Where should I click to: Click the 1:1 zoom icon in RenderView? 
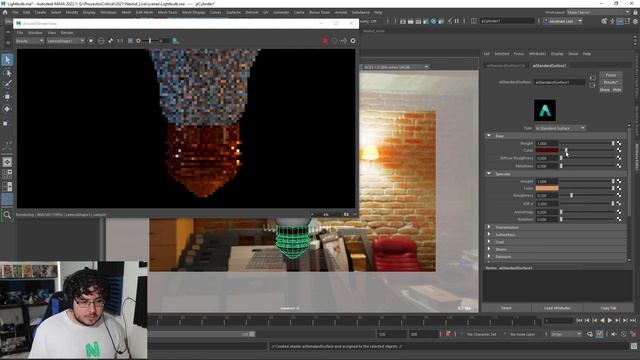tap(120, 41)
